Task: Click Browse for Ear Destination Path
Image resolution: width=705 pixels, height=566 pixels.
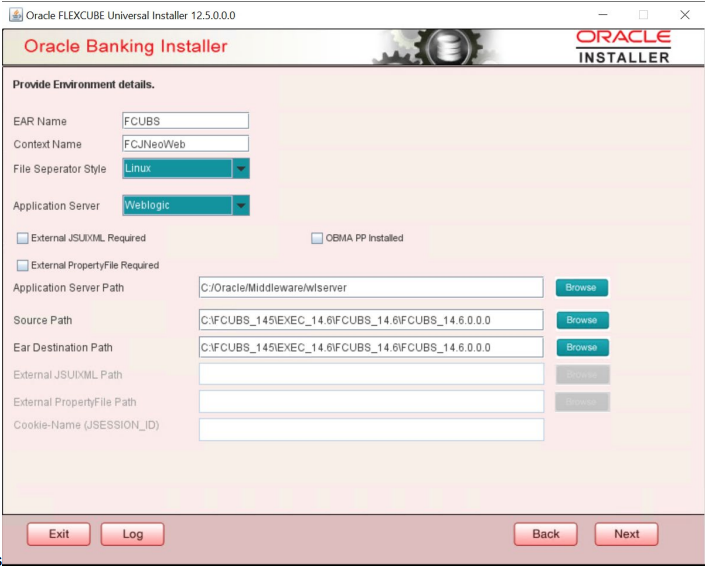Action: coord(583,348)
